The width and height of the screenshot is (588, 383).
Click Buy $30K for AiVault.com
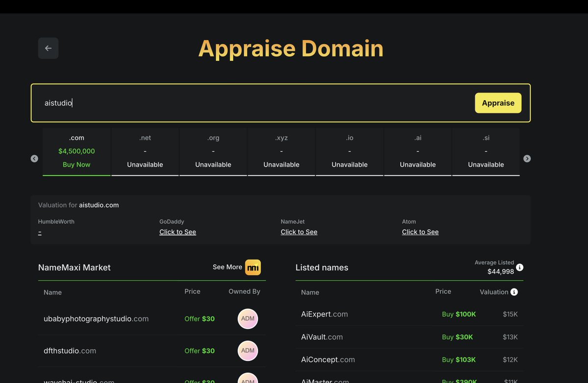click(458, 337)
